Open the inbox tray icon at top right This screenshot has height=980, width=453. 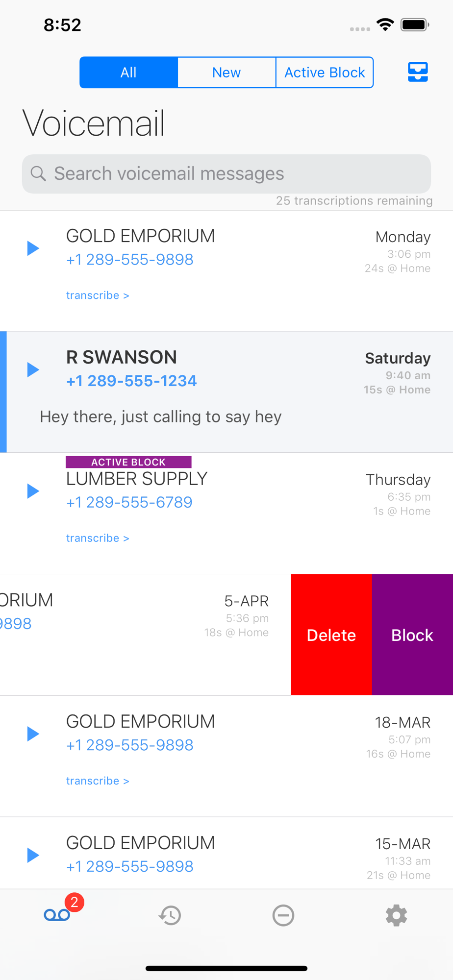pyautogui.click(x=418, y=72)
